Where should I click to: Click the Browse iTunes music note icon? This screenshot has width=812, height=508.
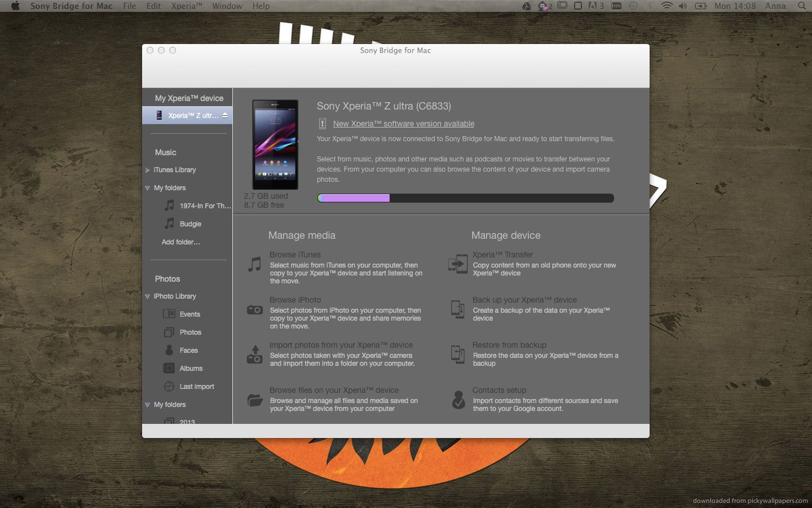pos(255,264)
